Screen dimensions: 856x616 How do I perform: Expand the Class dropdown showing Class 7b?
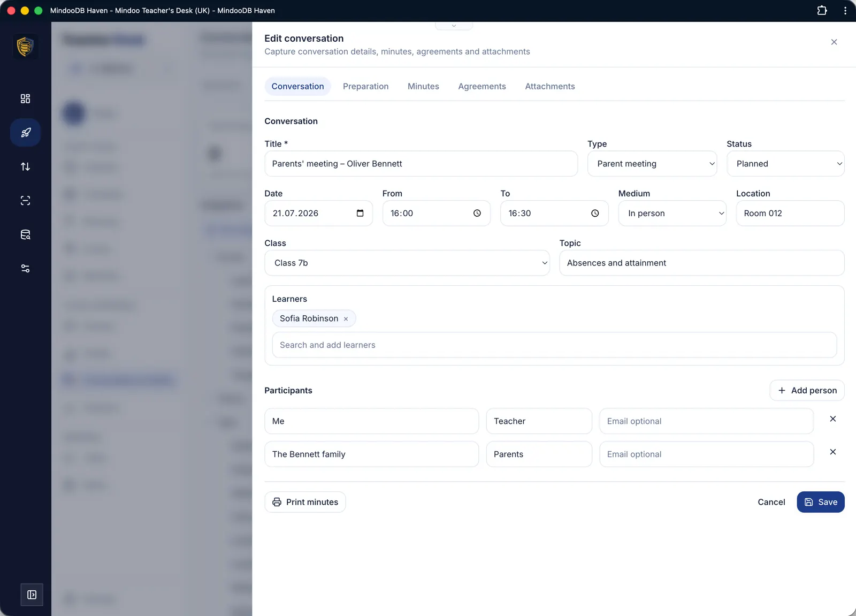[x=407, y=263]
